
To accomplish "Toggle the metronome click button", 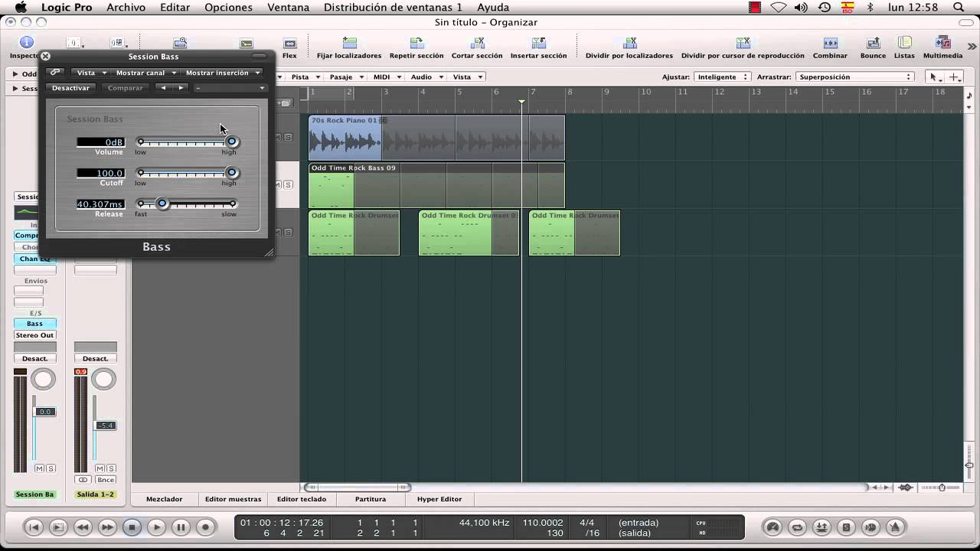I will pos(895,527).
